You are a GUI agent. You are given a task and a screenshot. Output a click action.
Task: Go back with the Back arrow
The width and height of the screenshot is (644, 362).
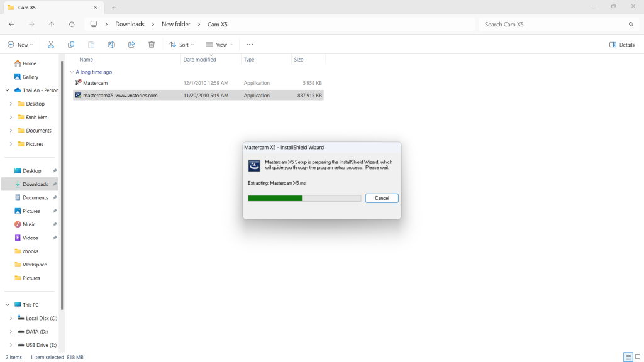(x=11, y=25)
